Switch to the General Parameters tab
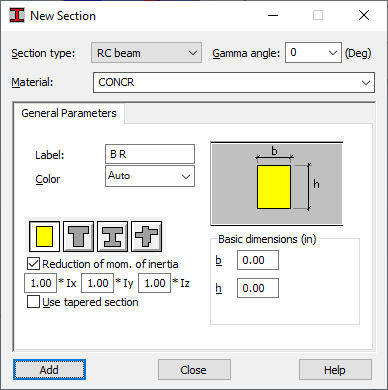The image size is (388, 390). tap(69, 113)
